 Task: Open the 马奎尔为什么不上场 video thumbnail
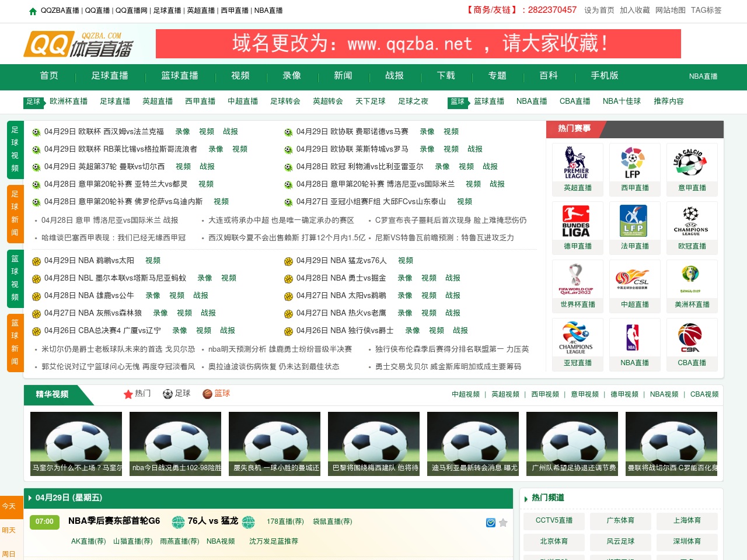76,443
